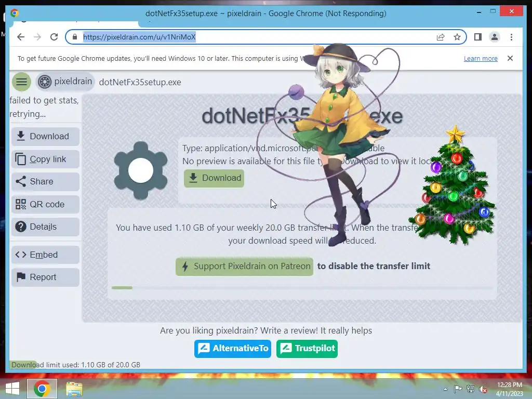Go to the pixeldrain home logo
The height and width of the screenshot is (399, 532).
tap(65, 82)
